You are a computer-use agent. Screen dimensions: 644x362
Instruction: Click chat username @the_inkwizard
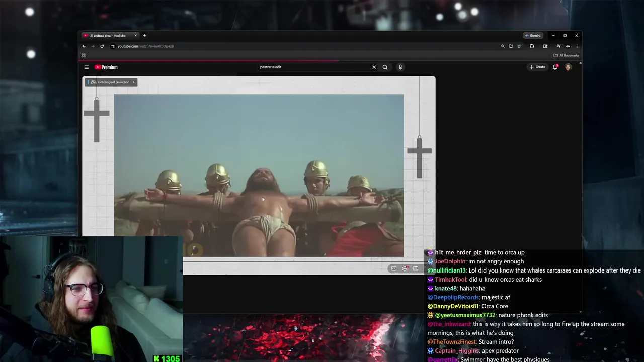449,324
